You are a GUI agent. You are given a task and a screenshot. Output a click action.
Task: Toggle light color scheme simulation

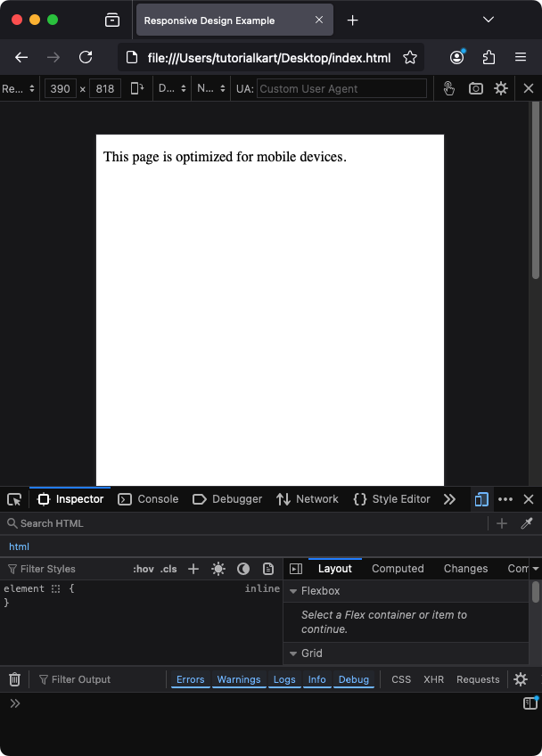point(218,569)
